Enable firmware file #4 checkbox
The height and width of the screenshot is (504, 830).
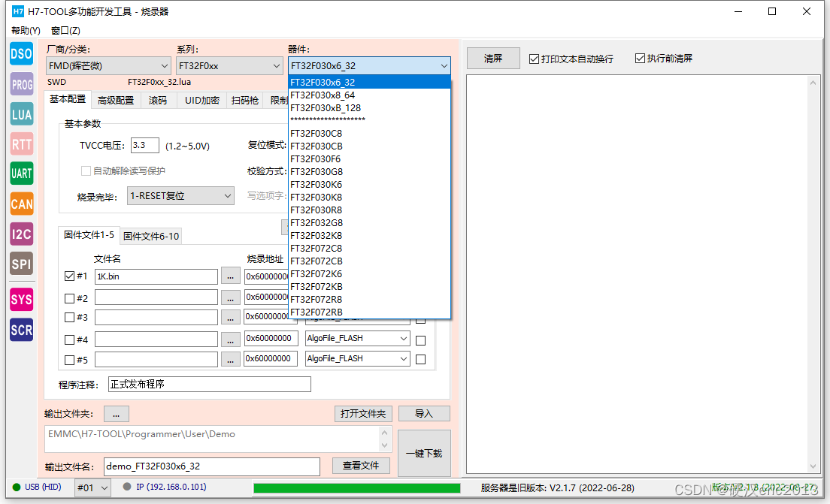coord(69,340)
